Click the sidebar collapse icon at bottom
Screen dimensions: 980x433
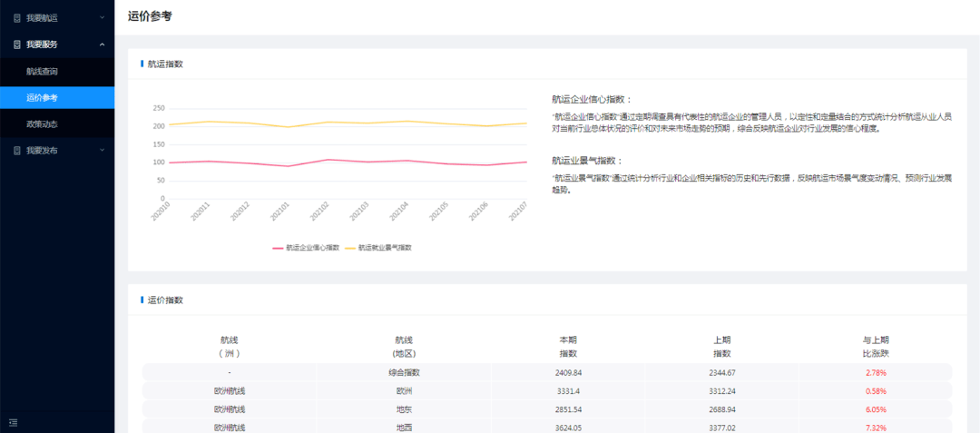click(13, 423)
